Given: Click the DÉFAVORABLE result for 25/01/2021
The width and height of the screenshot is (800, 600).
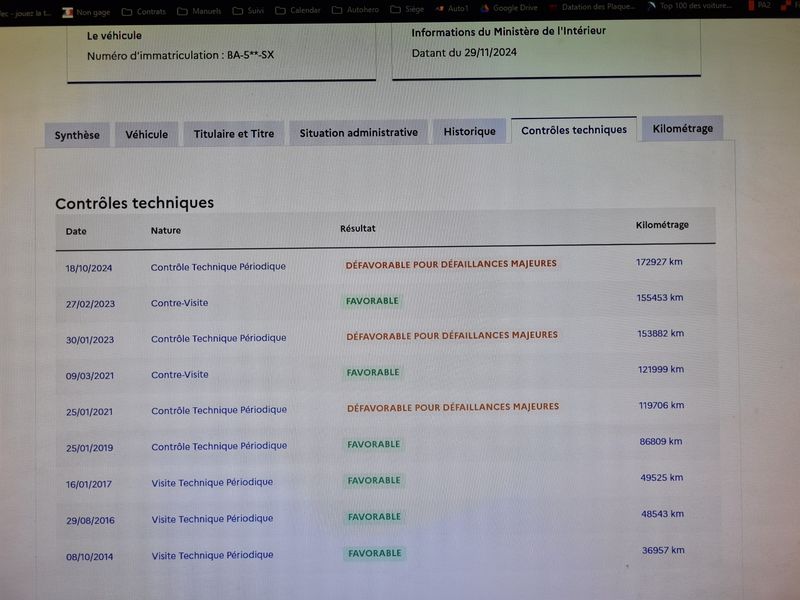Looking at the screenshot, I should point(453,407).
